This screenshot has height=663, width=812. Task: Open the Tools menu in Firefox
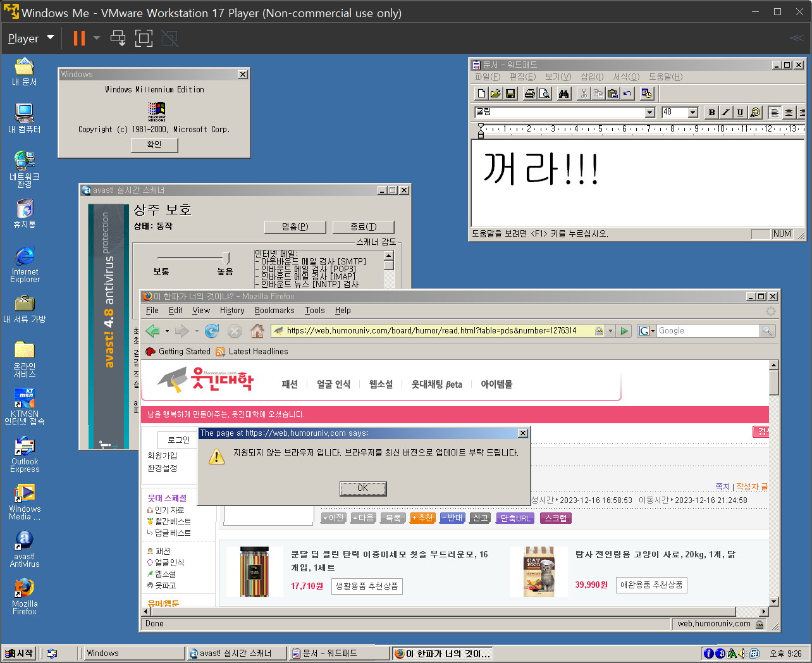pos(314,311)
